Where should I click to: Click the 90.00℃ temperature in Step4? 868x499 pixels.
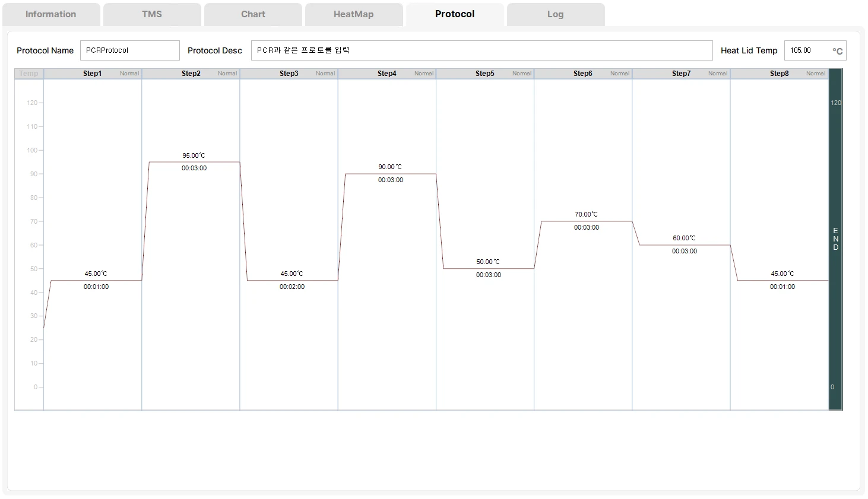[x=390, y=167]
